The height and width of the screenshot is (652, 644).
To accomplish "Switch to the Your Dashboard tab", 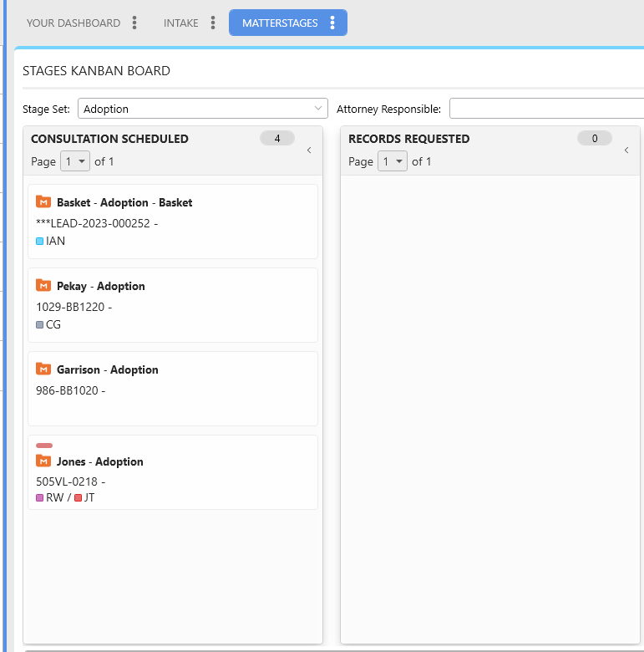I will coord(74,23).
